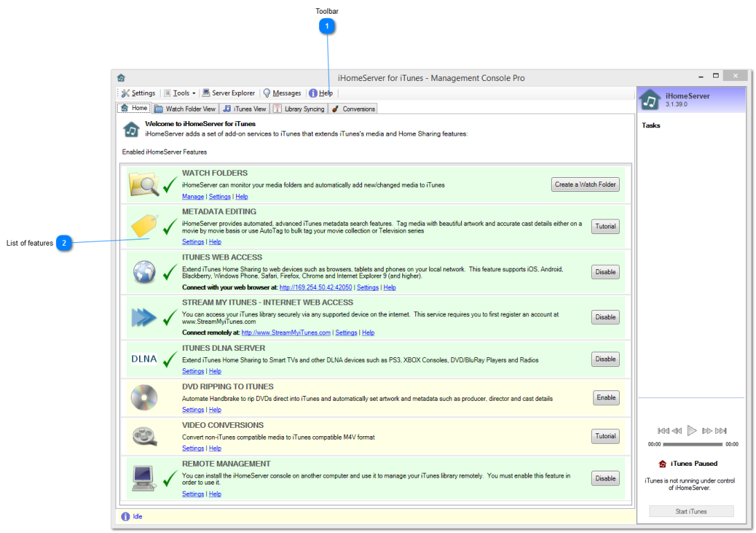Click the Create a Watch Folder button

tap(585, 185)
